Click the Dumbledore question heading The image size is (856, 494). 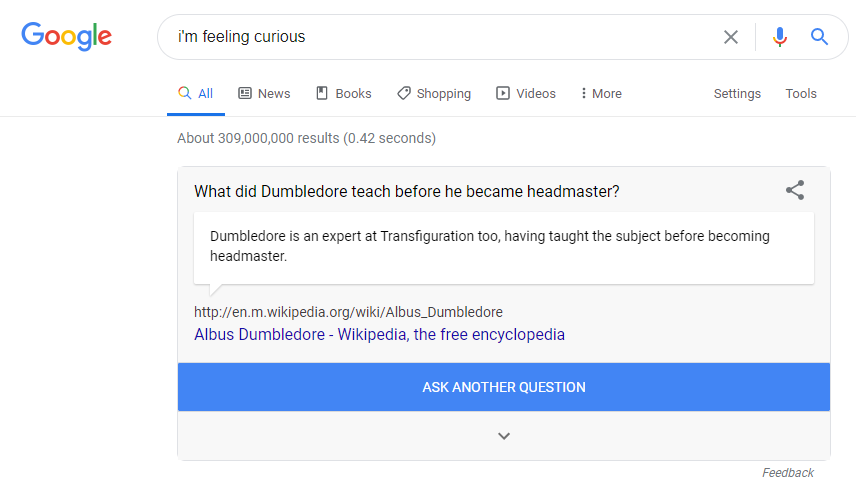click(407, 192)
